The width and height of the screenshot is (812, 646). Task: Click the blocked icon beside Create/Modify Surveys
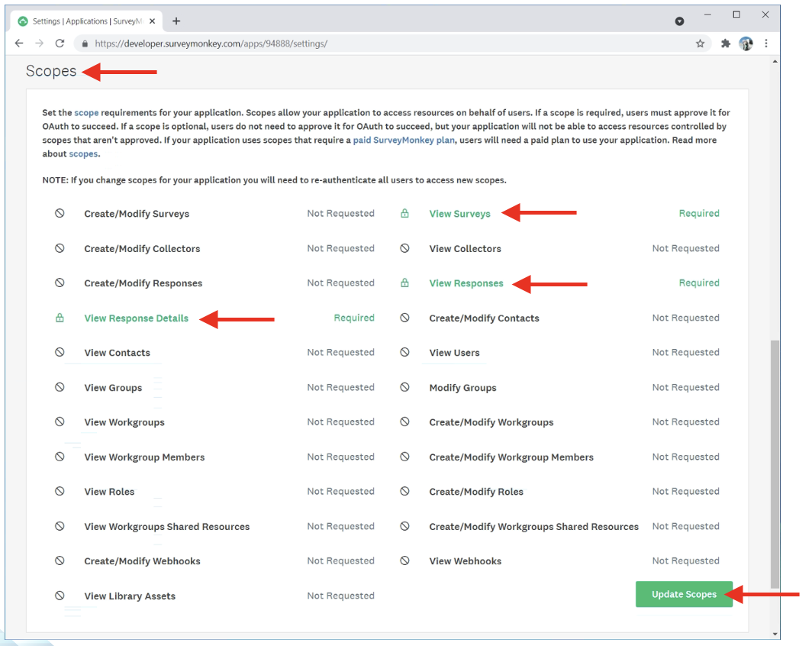coord(60,214)
